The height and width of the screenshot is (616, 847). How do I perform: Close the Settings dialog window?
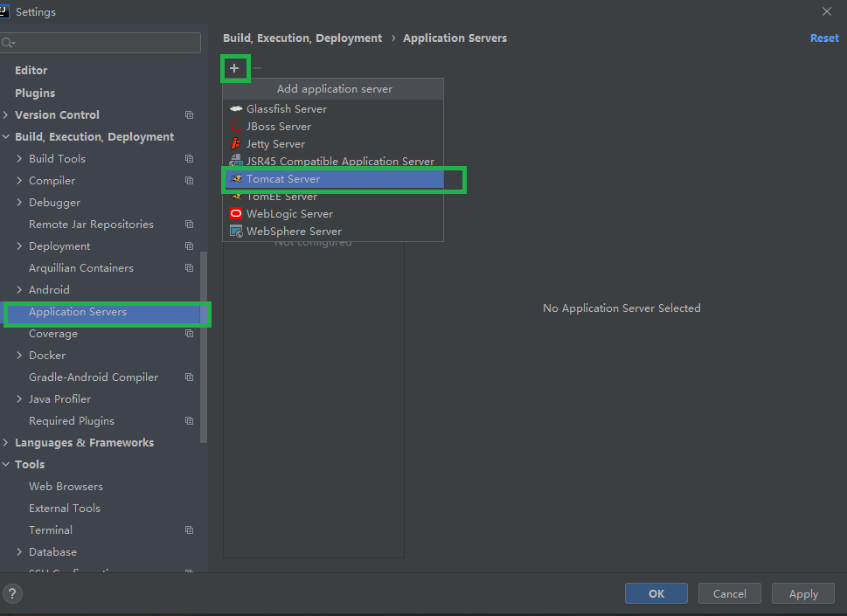[827, 11]
